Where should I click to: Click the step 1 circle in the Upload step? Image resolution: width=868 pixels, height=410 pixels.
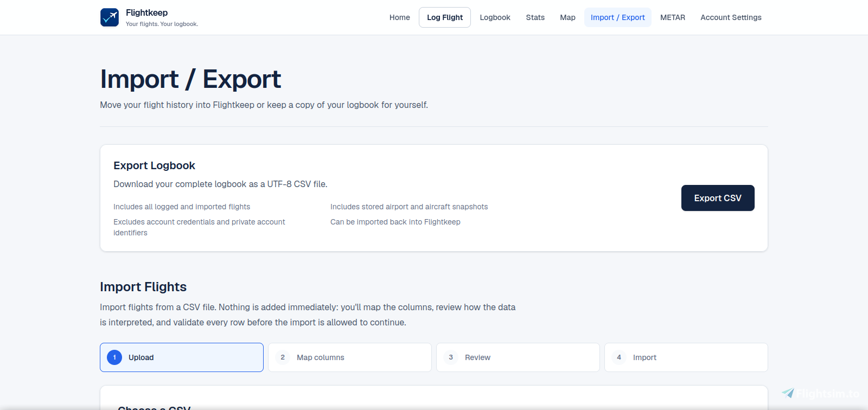click(x=114, y=357)
